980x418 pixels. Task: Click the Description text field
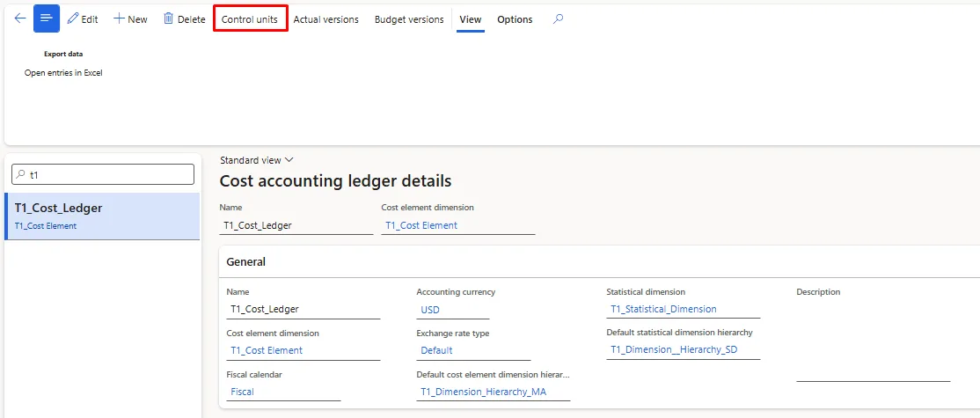click(x=874, y=341)
